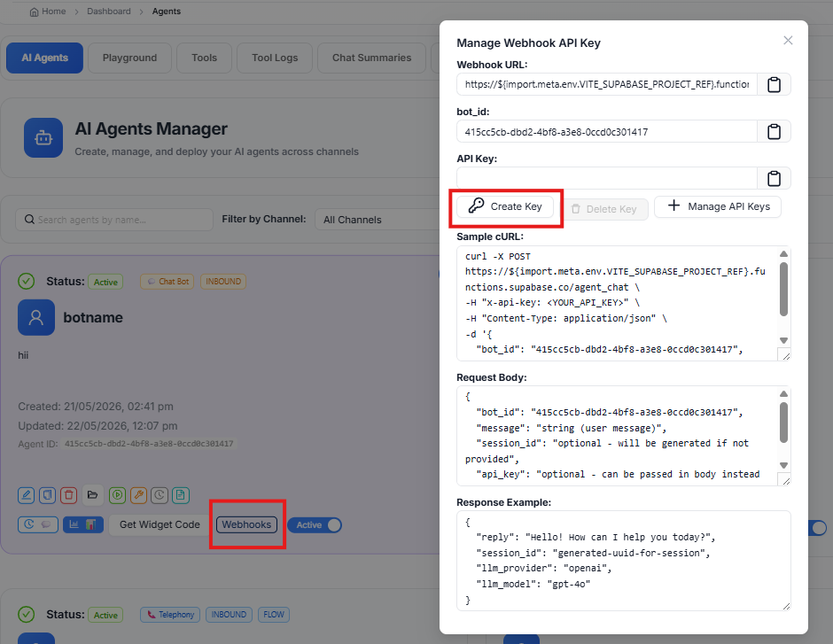Click the orange wrench icon for botname
This screenshot has height=644, width=833.
[138, 495]
